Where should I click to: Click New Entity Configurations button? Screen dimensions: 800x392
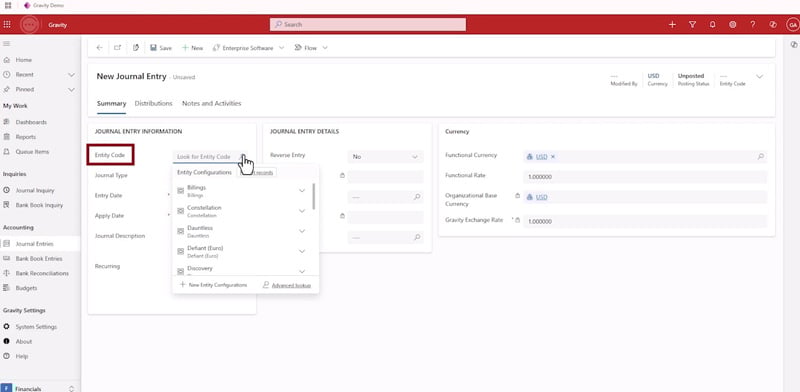tap(213, 285)
